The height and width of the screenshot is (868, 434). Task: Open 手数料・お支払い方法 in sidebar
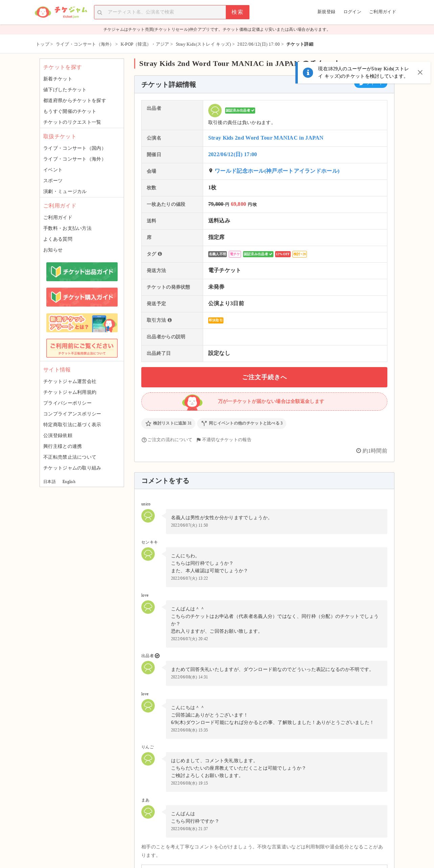pyautogui.click(x=67, y=228)
